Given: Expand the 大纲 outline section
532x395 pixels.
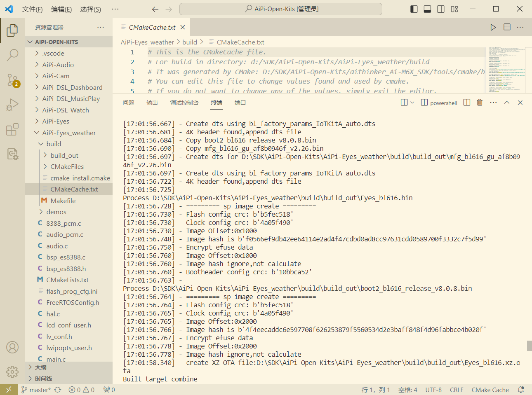Looking at the screenshot, I should coord(68,367).
